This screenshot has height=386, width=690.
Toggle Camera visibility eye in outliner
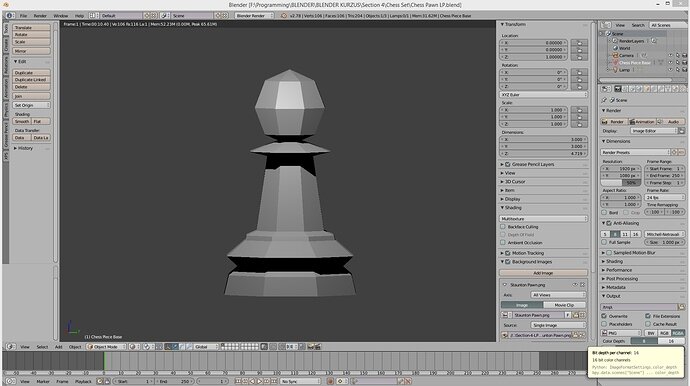click(670, 55)
